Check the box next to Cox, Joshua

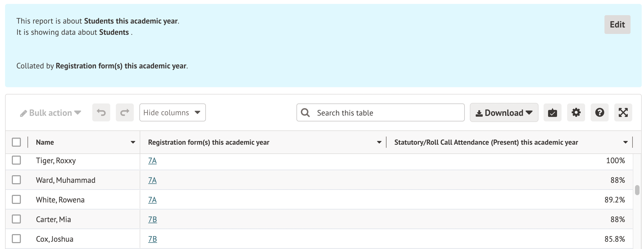16,239
